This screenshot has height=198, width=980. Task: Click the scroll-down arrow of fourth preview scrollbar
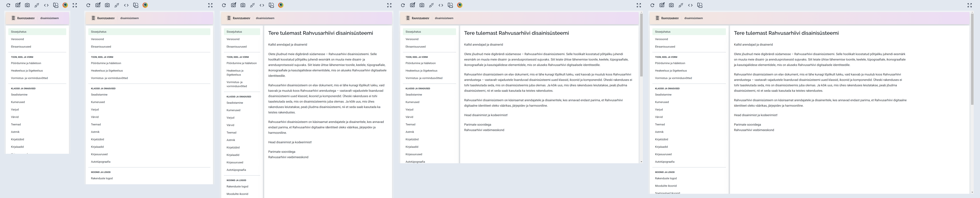[x=641, y=162]
